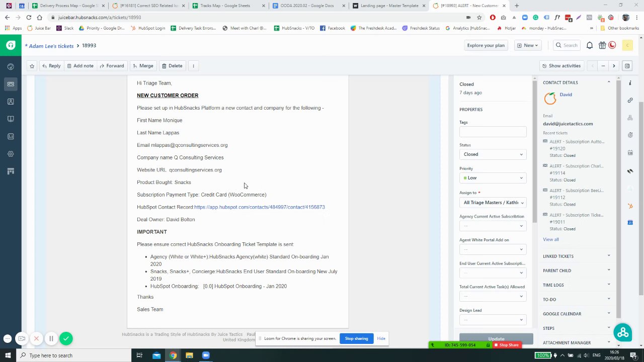Cancel Loom recording with X icon
Image resolution: width=644 pixels, height=362 pixels.
tap(36, 338)
